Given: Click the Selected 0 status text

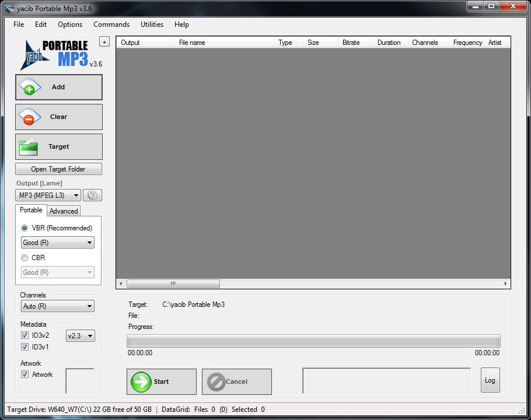Looking at the screenshot, I should 248,409.
